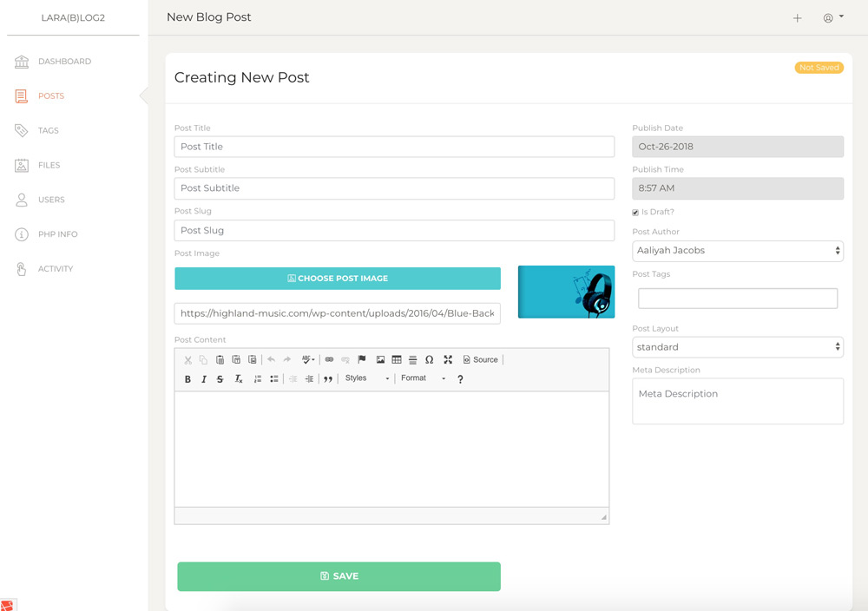Click inside the Meta Description field
The height and width of the screenshot is (611, 868).
click(x=737, y=401)
